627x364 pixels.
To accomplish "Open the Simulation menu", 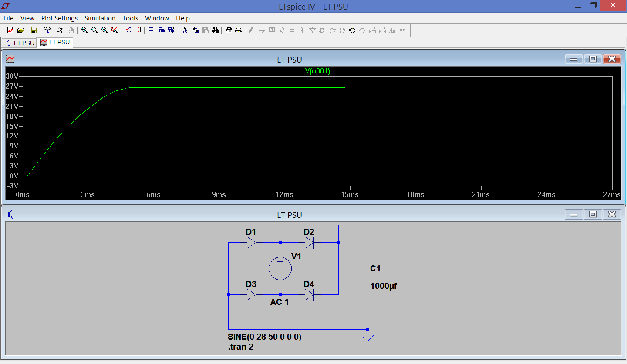I will [100, 18].
